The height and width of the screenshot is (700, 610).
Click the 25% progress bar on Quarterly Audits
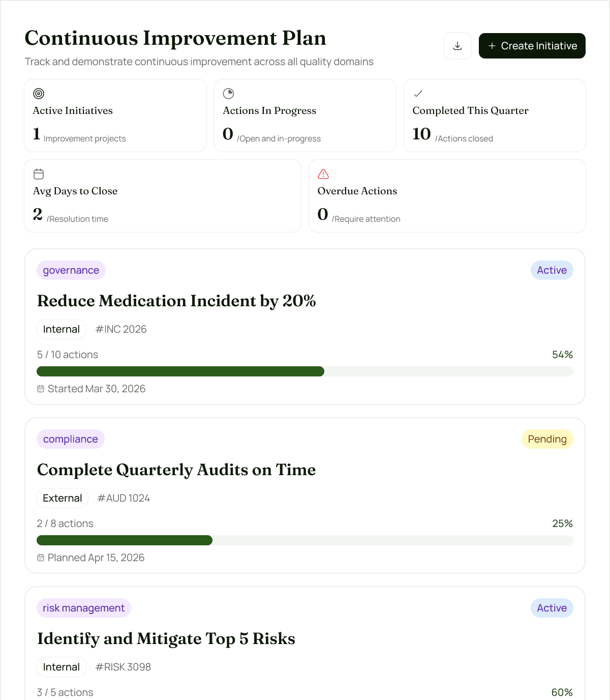(305, 540)
